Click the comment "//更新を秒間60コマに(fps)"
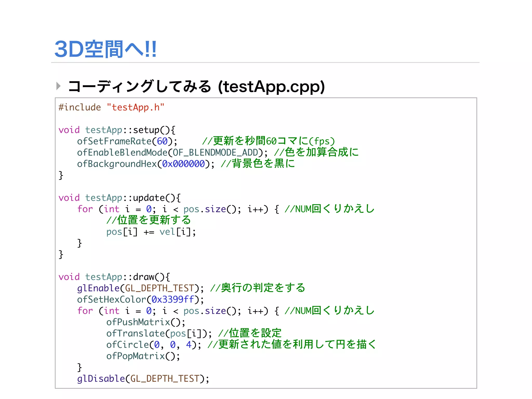The width and height of the screenshot is (532, 399). pyautogui.click(x=269, y=141)
